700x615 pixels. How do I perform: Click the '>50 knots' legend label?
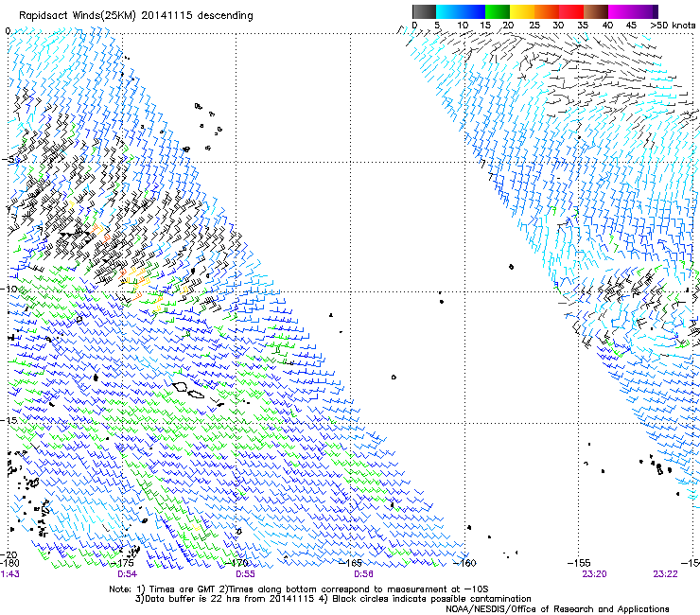(x=673, y=26)
